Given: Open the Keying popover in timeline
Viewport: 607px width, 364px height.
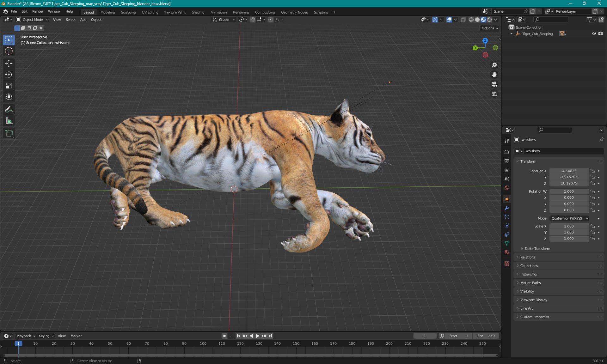Looking at the screenshot, I should [46, 336].
